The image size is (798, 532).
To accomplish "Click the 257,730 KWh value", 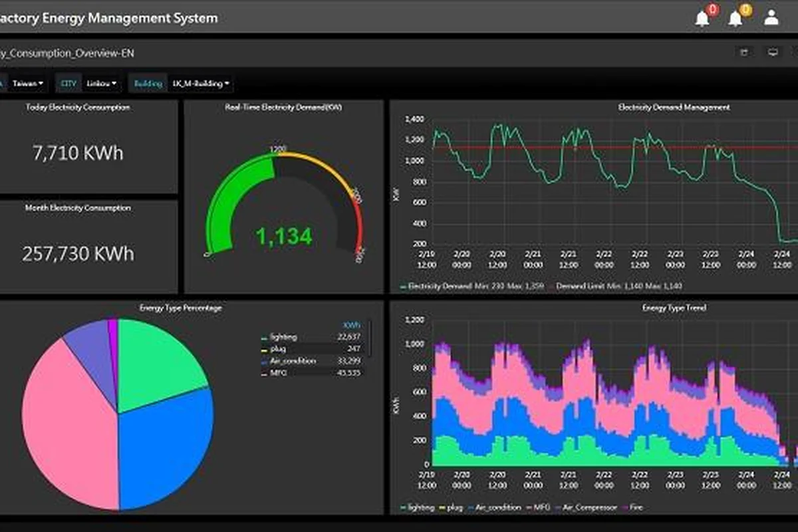I will (x=78, y=253).
